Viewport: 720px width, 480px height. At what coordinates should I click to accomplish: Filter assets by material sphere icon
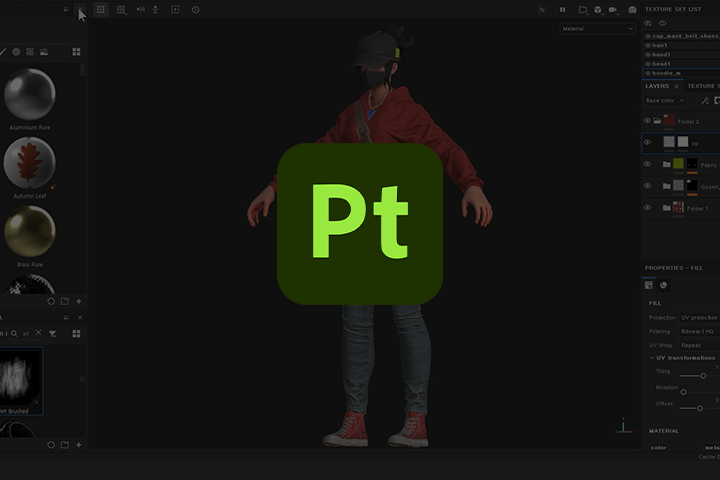(16, 52)
